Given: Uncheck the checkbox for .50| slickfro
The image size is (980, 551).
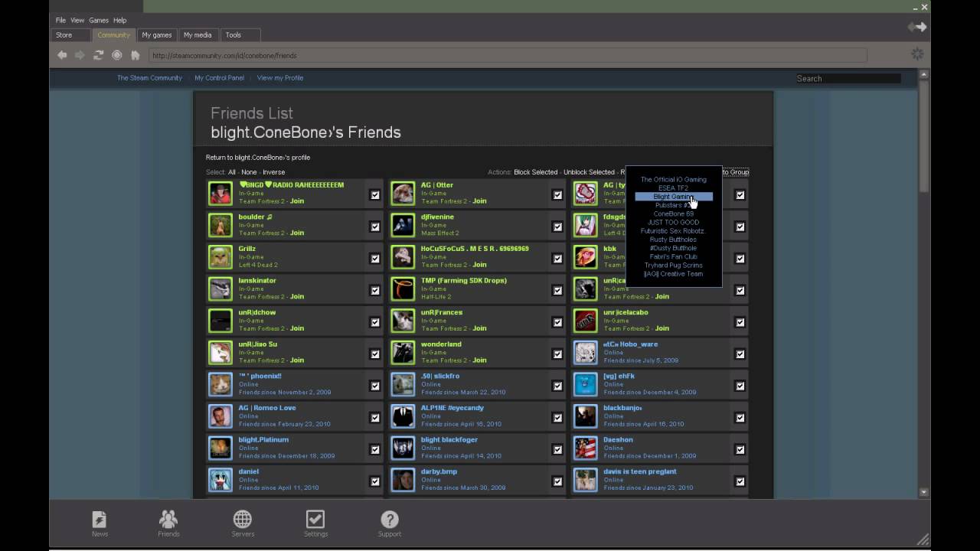Looking at the screenshot, I should point(557,386).
